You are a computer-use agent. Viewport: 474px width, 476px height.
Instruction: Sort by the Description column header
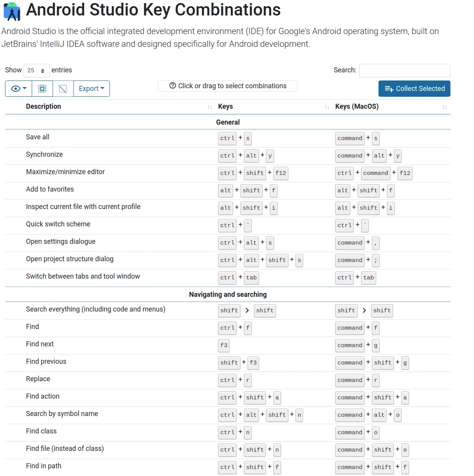coord(43,106)
